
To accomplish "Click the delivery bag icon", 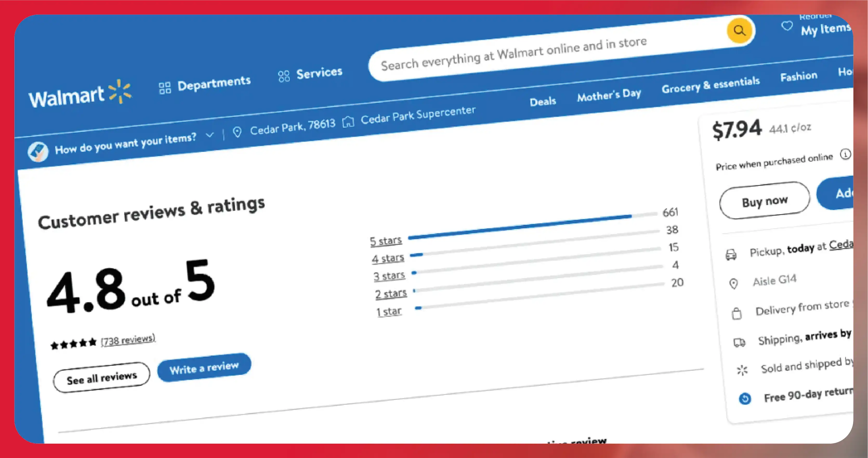I will [737, 313].
